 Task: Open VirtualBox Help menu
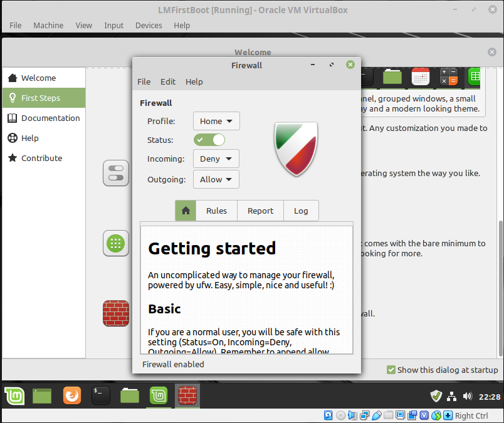182,26
